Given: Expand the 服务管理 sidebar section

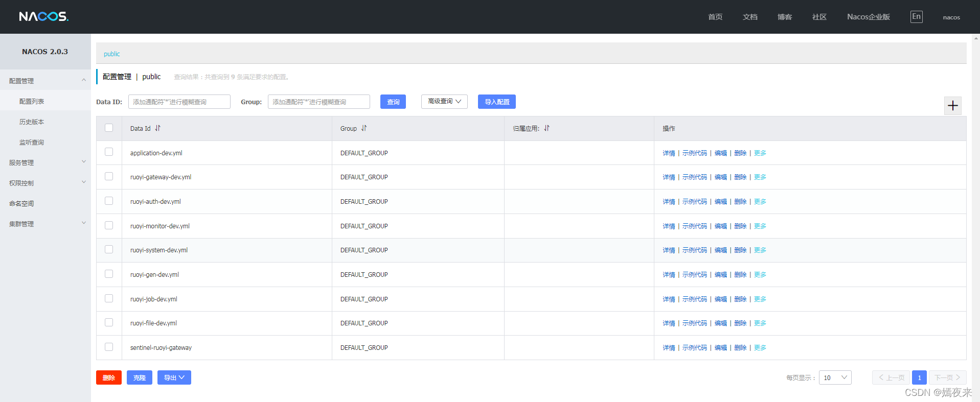Looking at the screenshot, I should coord(45,162).
